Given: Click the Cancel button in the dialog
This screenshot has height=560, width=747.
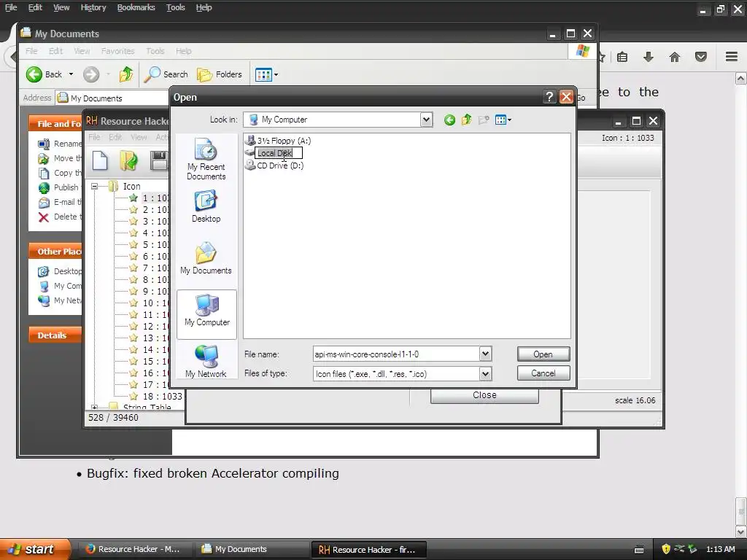Looking at the screenshot, I should (543, 373).
